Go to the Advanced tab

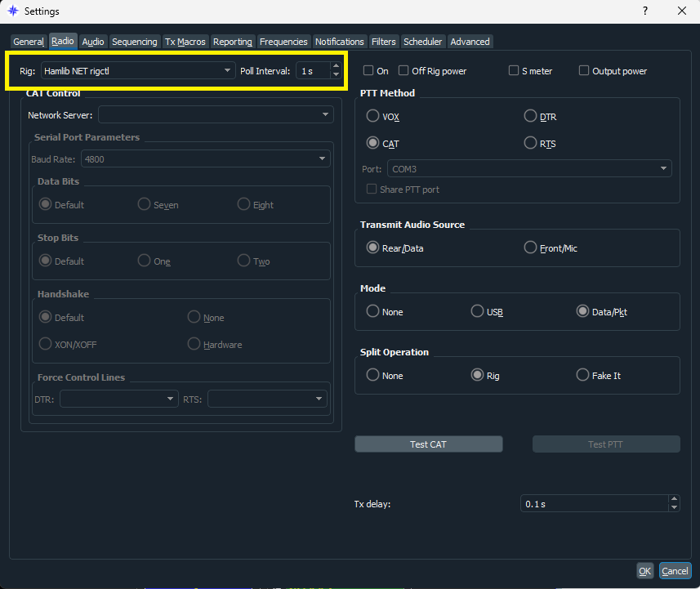470,42
